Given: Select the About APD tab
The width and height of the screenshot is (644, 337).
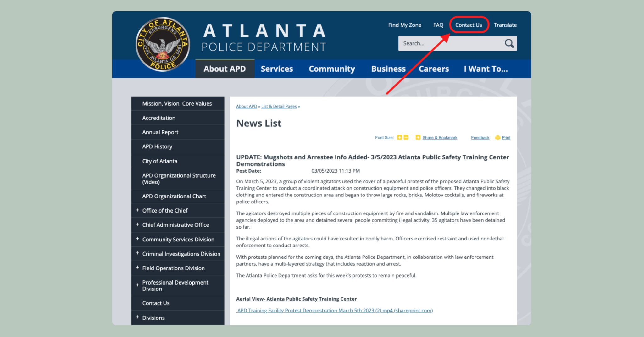Looking at the screenshot, I should 225,69.
